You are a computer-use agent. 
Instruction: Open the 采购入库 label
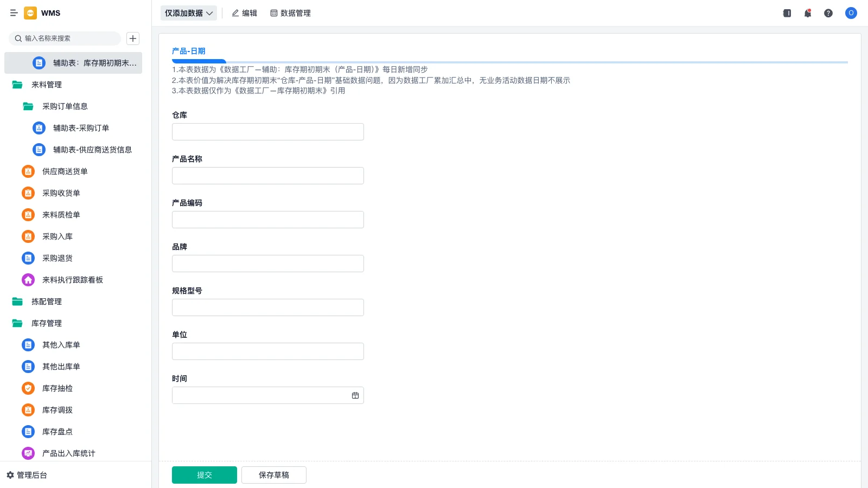tap(58, 236)
